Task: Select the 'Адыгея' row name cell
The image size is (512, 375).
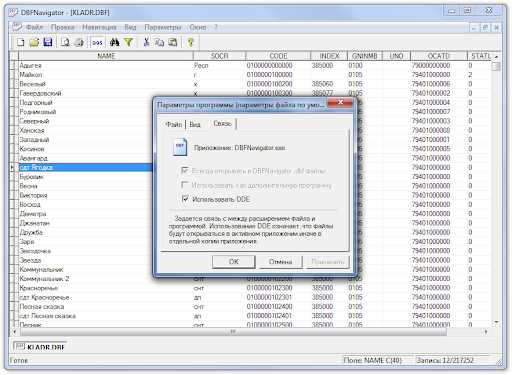Action: click(x=106, y=65)
